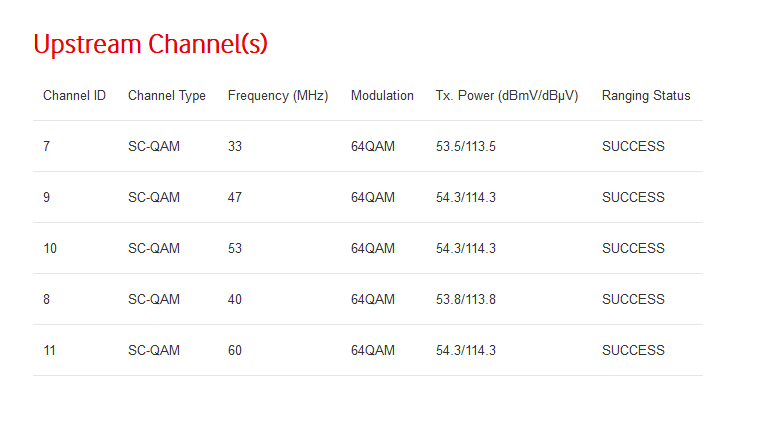Select channel ID 10 cell
Viewport: 758px width, 426px height.
click(x=50, y=248)
